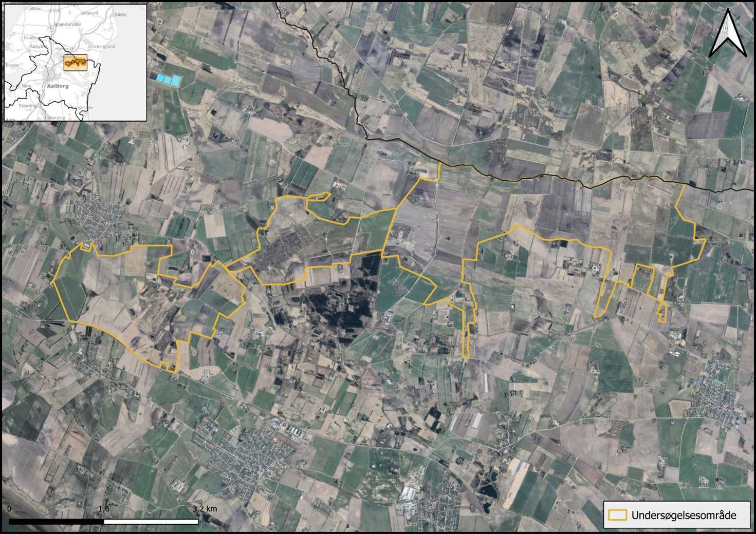Viewport: 756px width, 534px height.
Task: Click the Aalborg label in the overview map
Action: click(x=57, y=86)
